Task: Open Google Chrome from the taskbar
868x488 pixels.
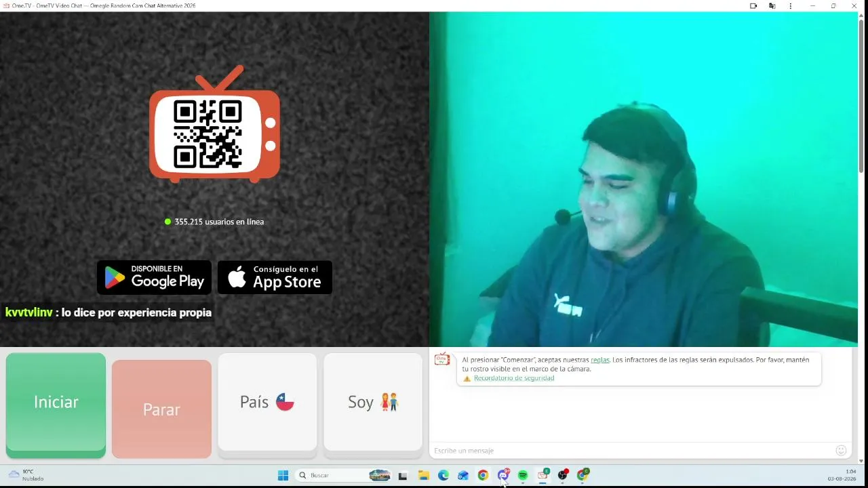Action: [483, 476]
